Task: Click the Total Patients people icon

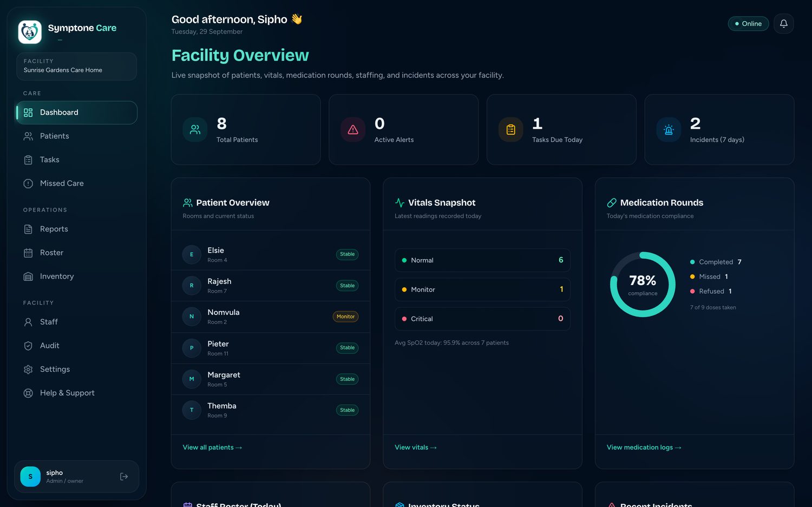Action: pyautogui.click(x=195, y=130)
